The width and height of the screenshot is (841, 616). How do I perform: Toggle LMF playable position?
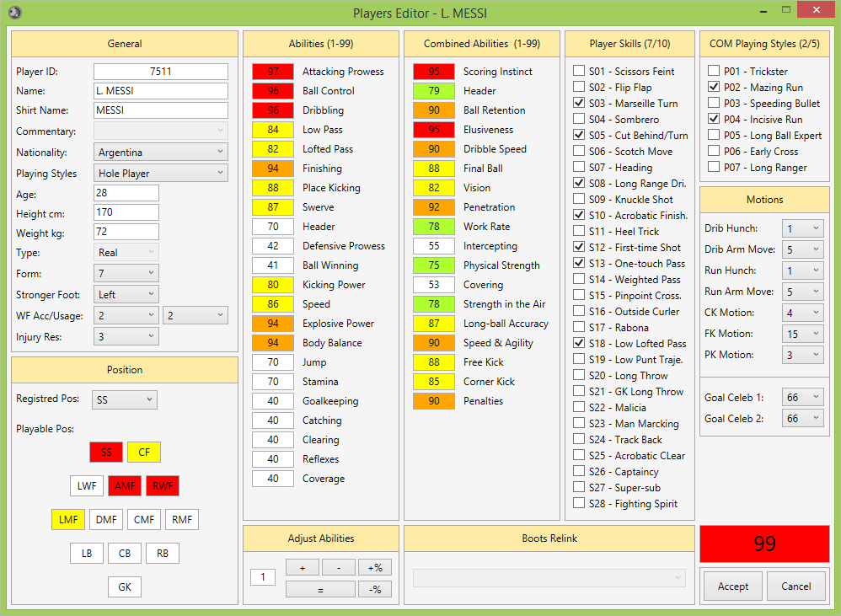coord(68,519)
